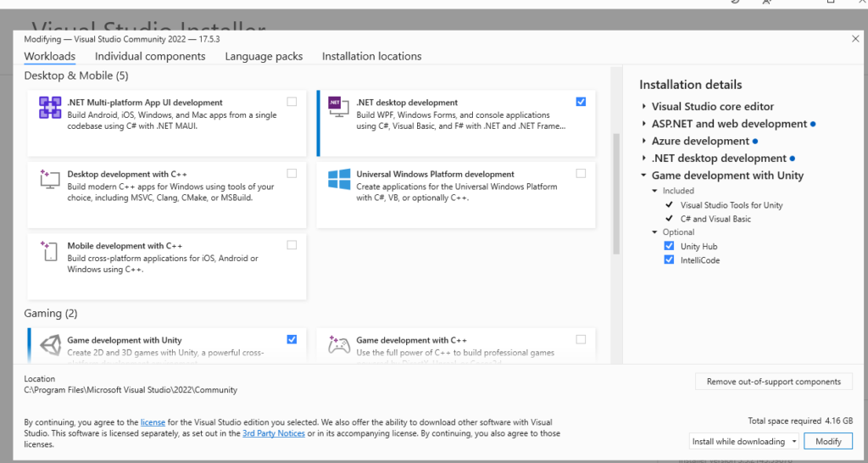
Task: Expand ASP.NET and web development details
Action: (644, 124)
